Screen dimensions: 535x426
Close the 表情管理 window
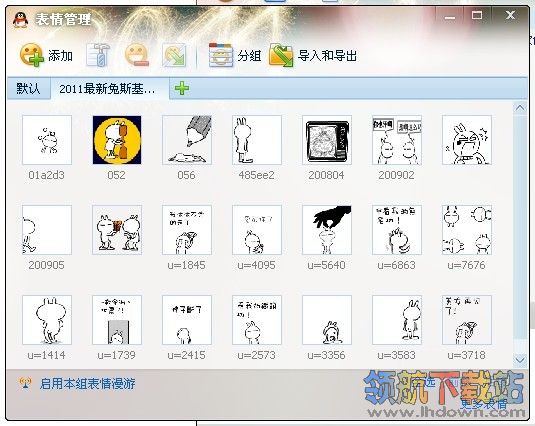click(x=510, y=15)
